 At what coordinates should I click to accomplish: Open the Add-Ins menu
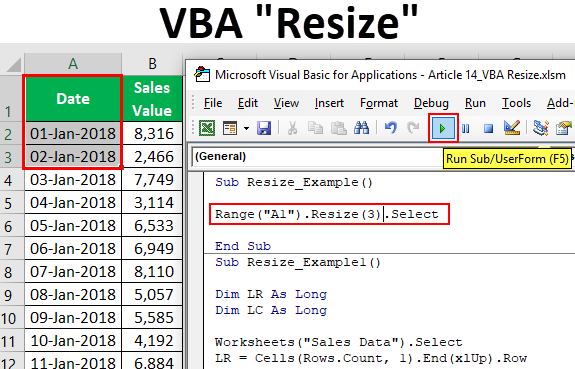point(560,103)
